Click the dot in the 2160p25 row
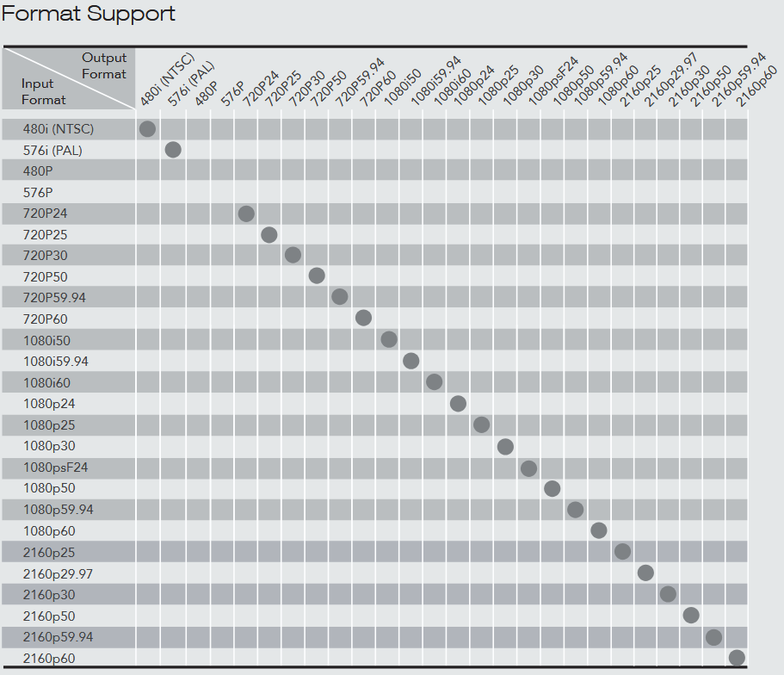Screen dimensions: 784x675 [x=622, y=552]
